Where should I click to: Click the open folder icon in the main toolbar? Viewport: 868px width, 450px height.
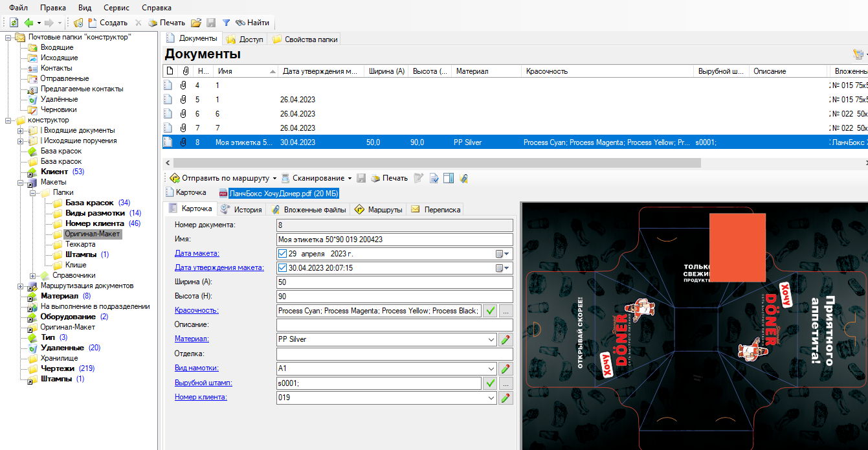coord(196,23)
